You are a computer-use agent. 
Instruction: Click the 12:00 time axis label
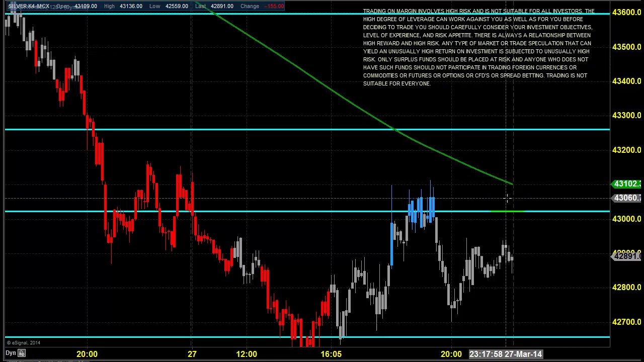pos(246,354)
